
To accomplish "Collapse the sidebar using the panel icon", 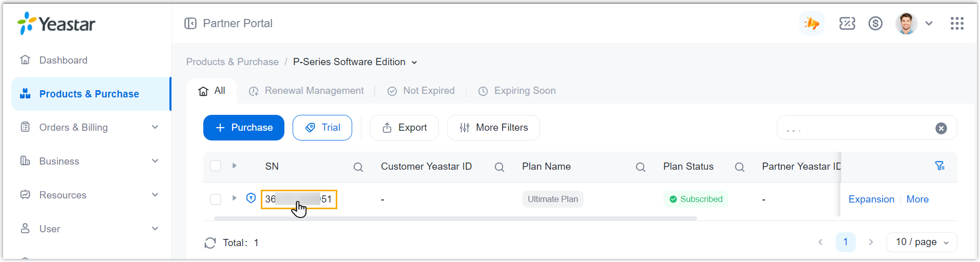I will pos(190,24).
